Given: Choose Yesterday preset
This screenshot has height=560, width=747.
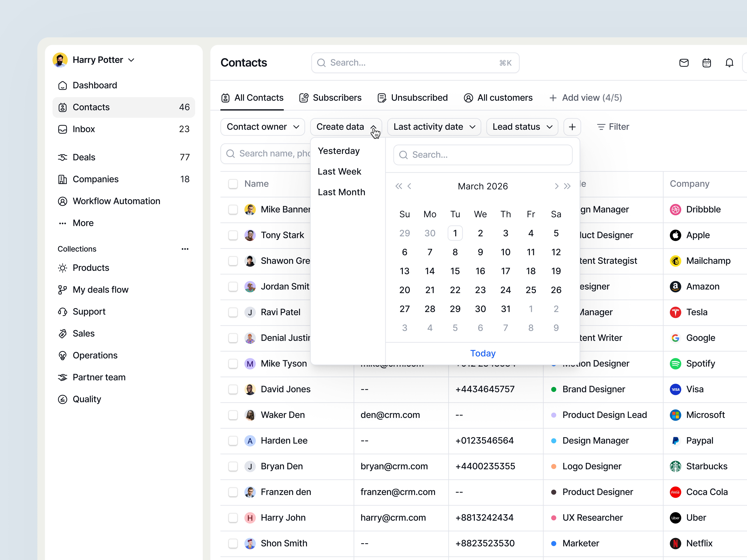Looking at the screenshot, I should (339, 151).
